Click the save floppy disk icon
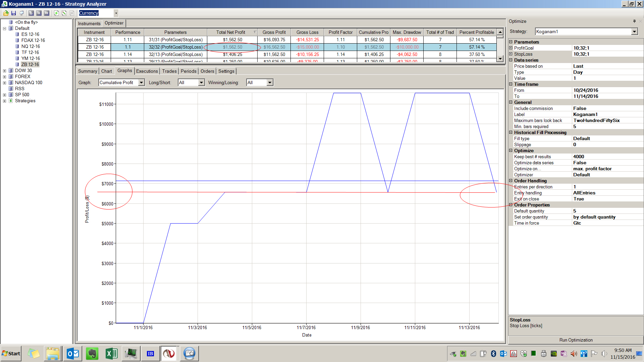This screenshot has width=644, height=362. 13,13
